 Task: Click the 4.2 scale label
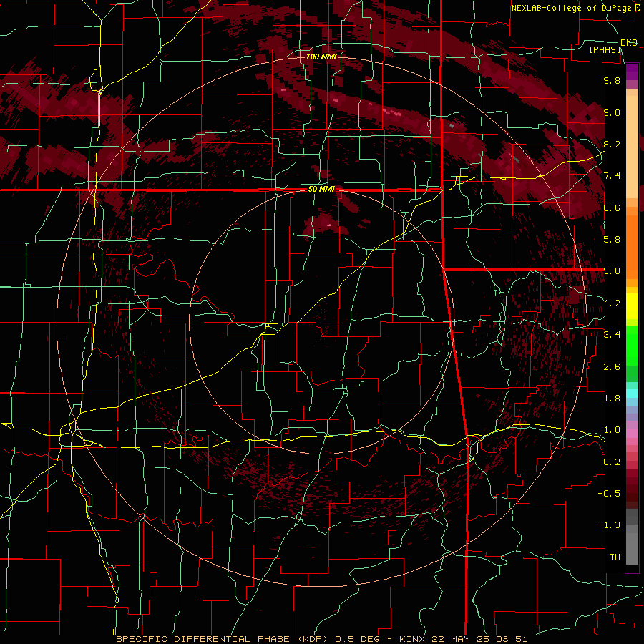click(612, 303)
